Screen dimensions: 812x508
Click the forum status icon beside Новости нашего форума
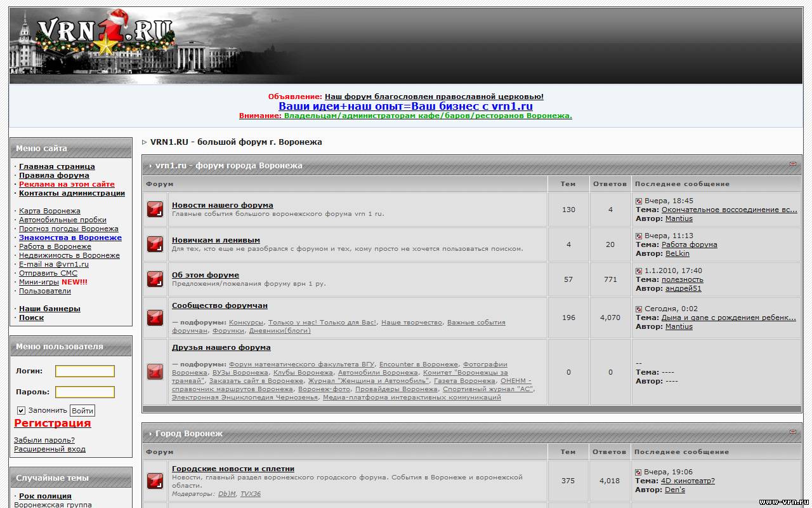point(155,210)
